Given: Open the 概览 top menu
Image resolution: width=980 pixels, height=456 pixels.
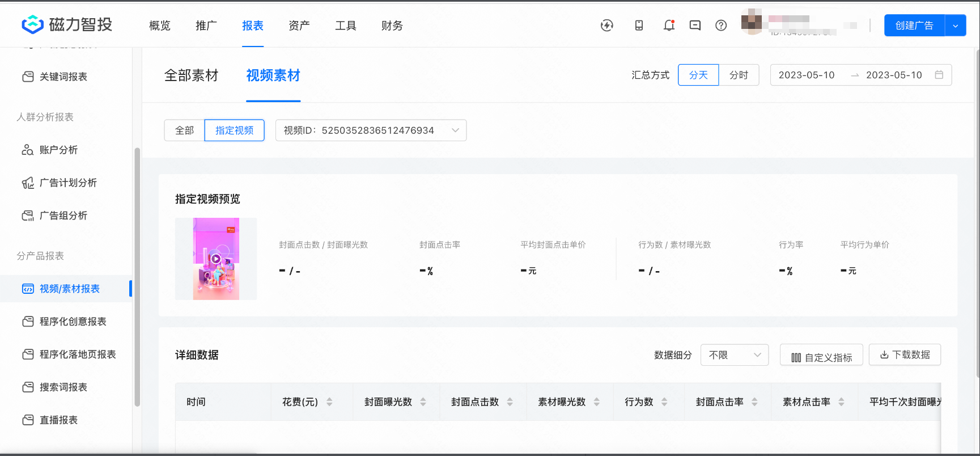Looking at the screenshot, I should (159, 26).
